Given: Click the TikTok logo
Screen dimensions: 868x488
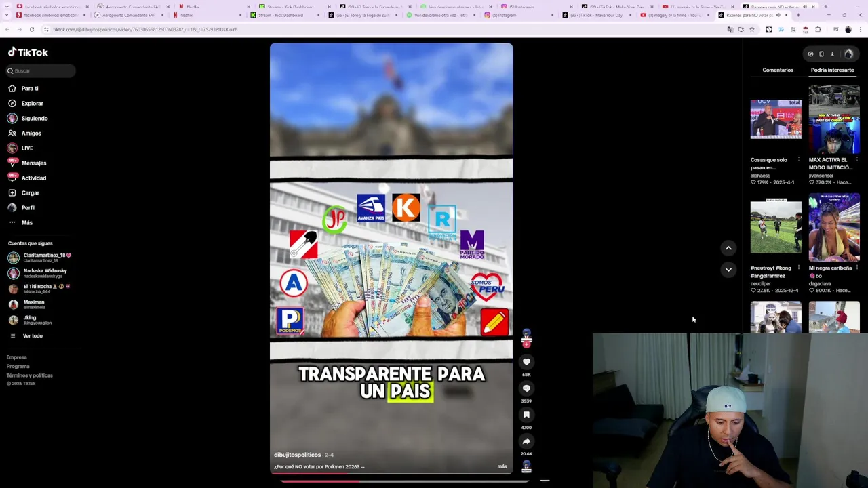Looking at the screenshot, I should [28, 52].
